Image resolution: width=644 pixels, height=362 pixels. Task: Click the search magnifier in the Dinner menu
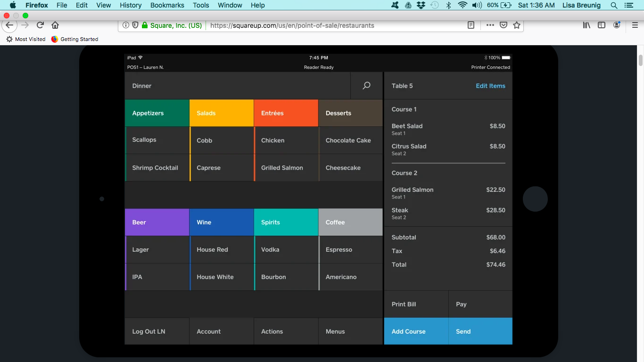tap(366, 86)
